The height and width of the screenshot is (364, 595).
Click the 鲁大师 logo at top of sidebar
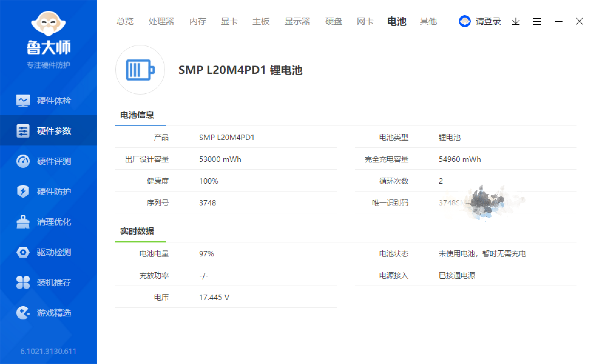(x=49, y=33)
